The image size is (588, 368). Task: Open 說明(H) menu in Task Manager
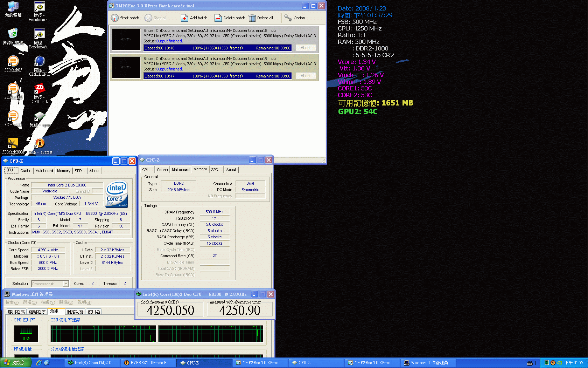[x=84, y=302]
